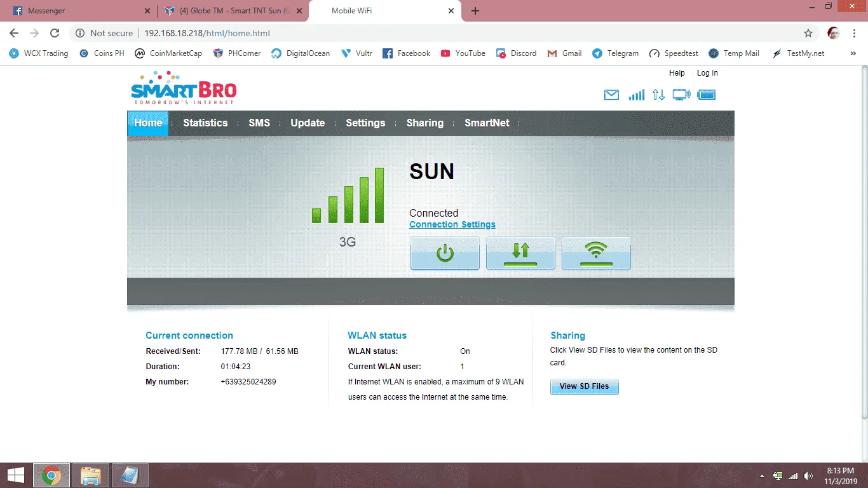Click the WLAN status heading

click(x=377, y=335)
